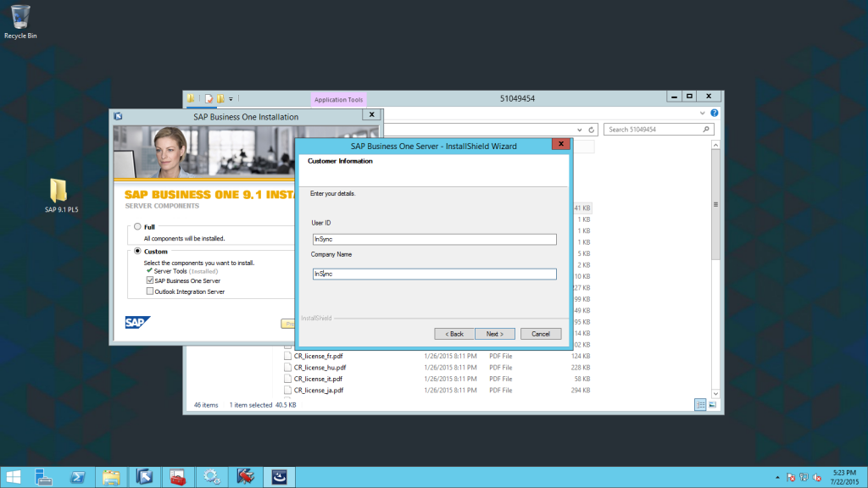The width and height of the screenshot is (868, 488).
Task: Click the User ID input field
Action: (434, 239)
